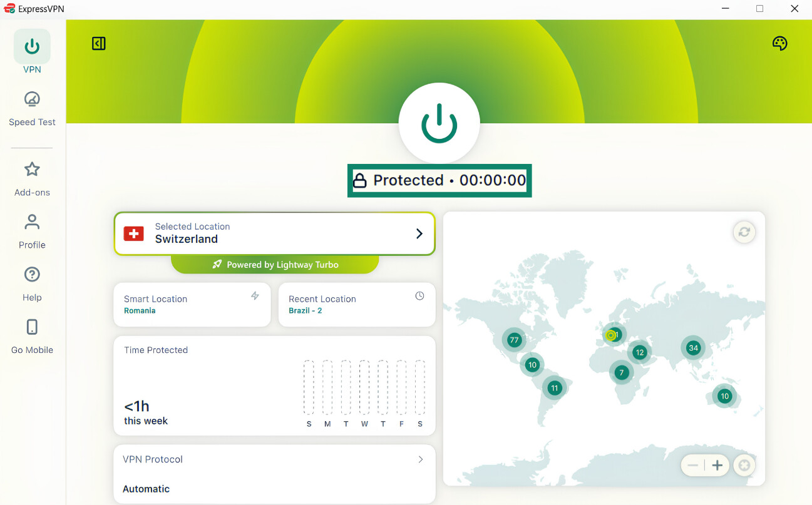
Task: Click the Lightway Turbo rocket icon
Action: (x=217, y=265)
